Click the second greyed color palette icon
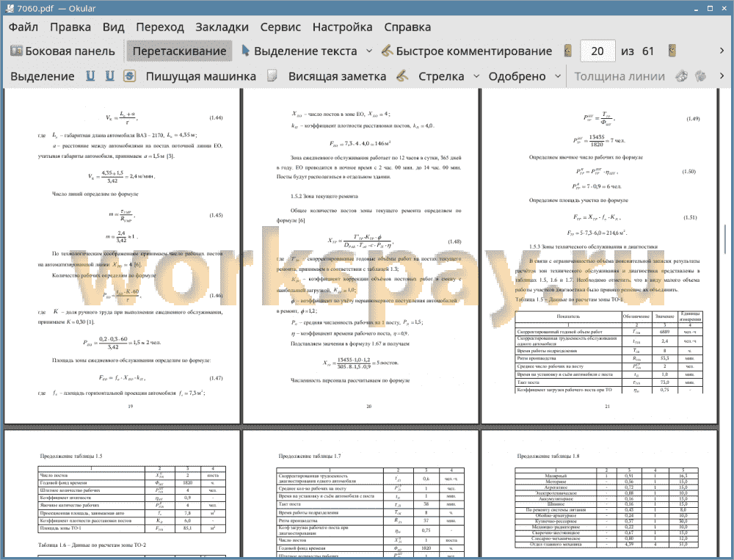The height and width of the screenshot is (560, 734). [x=700, y=76]
